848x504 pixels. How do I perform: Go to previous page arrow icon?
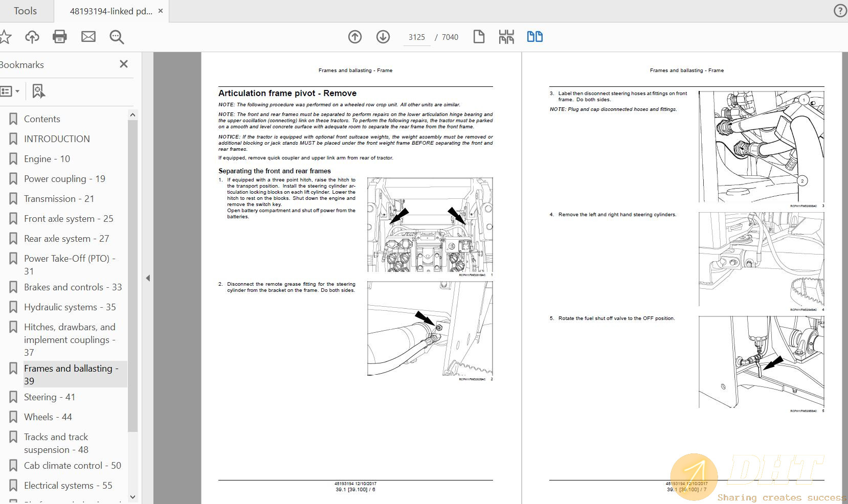click(355, 37)
